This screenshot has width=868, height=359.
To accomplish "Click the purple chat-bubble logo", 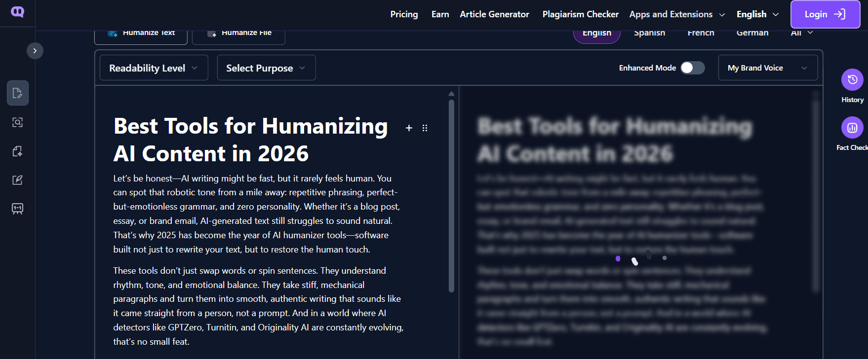I will (17, 12).
